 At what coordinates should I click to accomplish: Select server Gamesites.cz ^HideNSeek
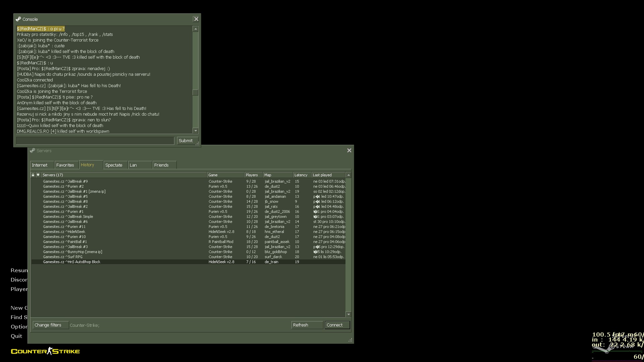(x=188, y=232)
